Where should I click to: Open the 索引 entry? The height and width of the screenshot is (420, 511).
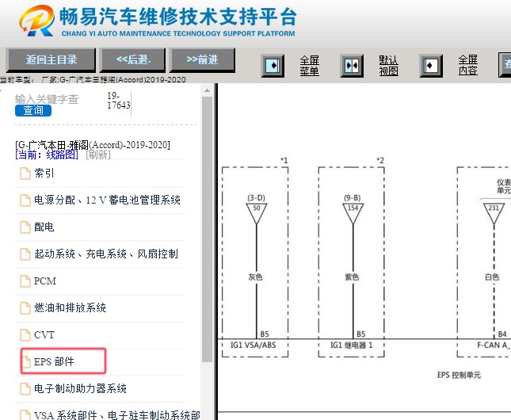pos(44,174)
